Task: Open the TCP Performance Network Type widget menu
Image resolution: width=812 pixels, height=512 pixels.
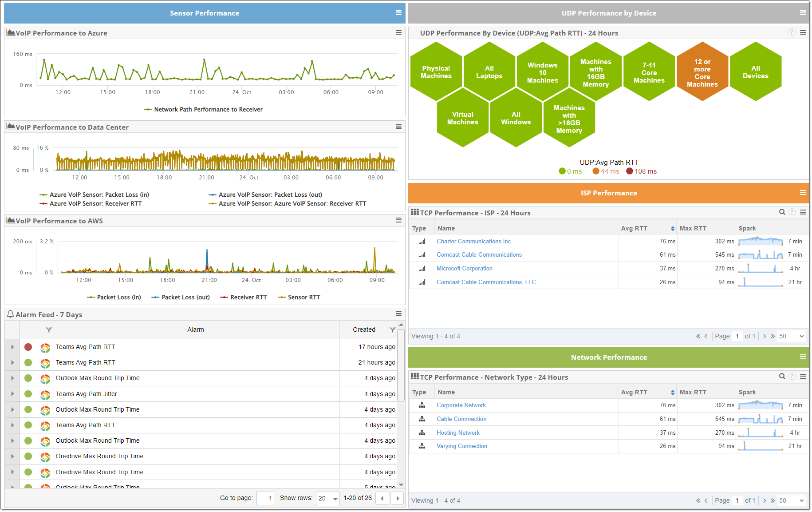Action: coord(803,377)
